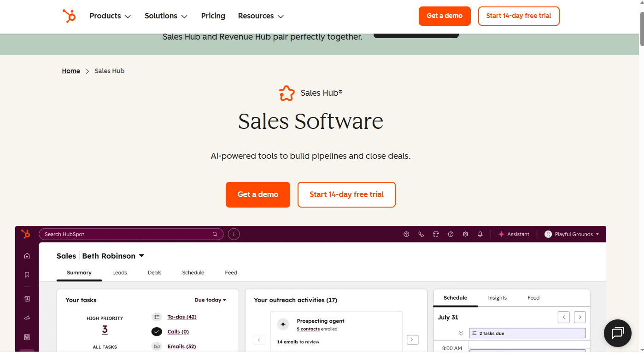Click the page vertical scrollbar thumb

point(641,29)
